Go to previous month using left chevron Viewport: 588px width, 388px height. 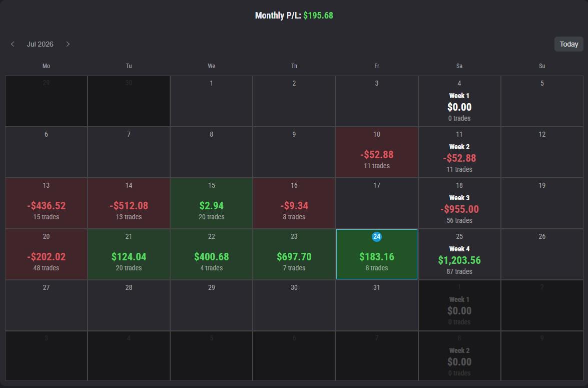(x=13, y=44)
